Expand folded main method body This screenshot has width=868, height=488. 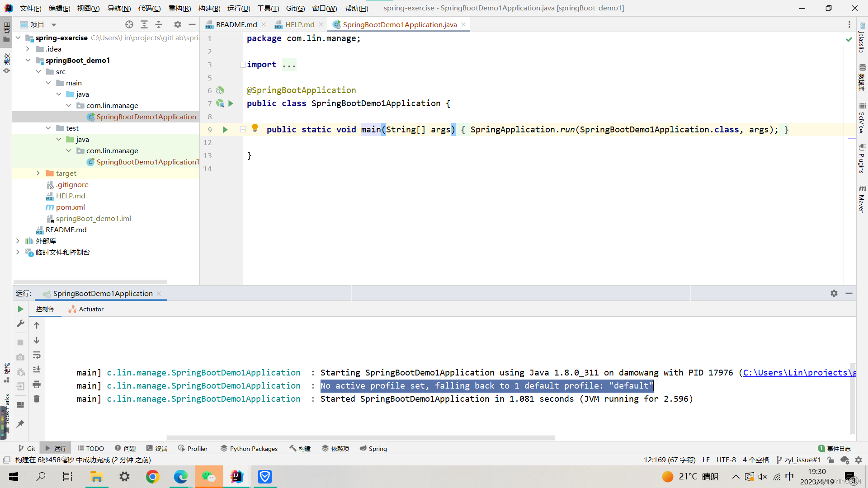point(243,130)
